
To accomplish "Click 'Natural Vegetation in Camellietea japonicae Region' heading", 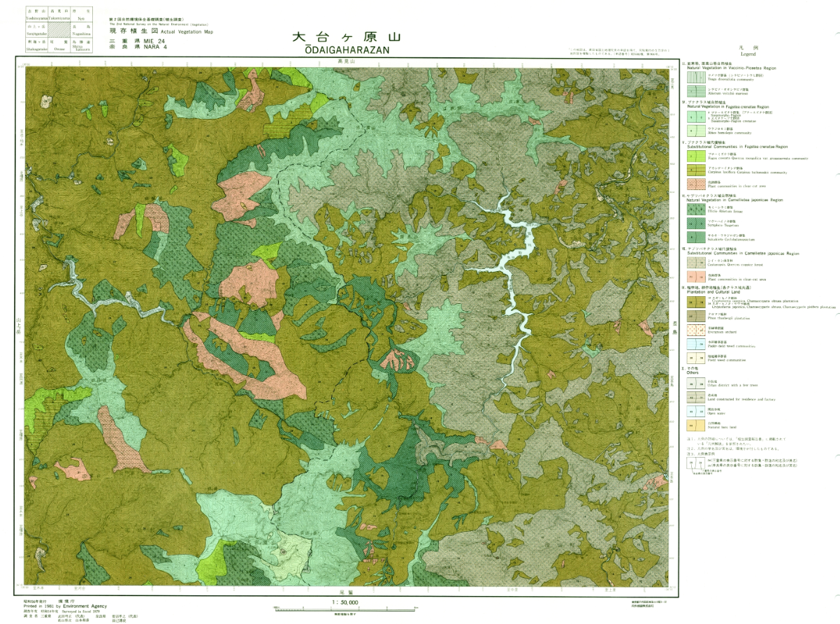I will tap(734, 199).
